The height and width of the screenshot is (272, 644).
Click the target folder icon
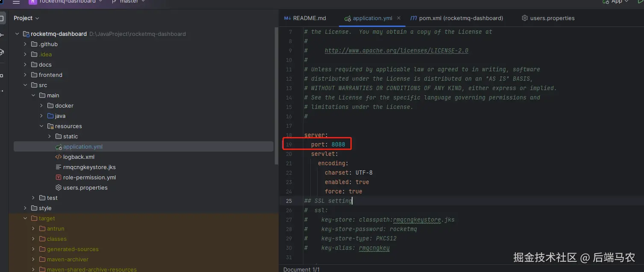point(34,219)
